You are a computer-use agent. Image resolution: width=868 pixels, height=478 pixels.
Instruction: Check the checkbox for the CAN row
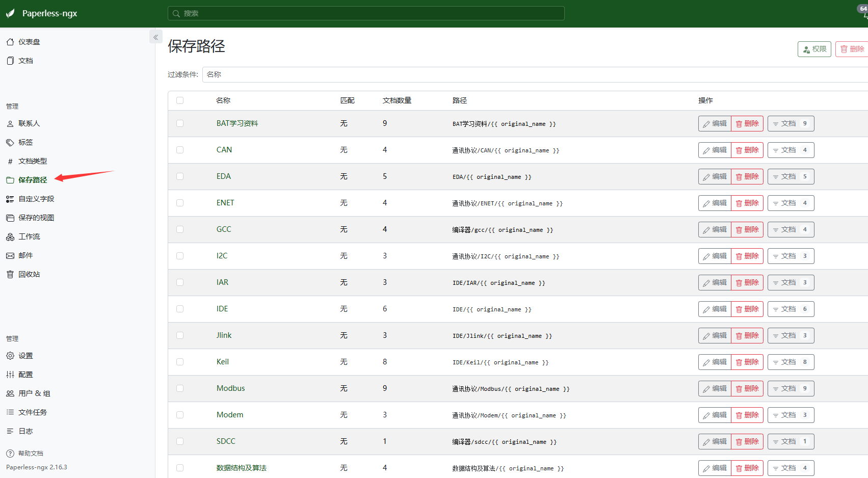pos(180,150)
